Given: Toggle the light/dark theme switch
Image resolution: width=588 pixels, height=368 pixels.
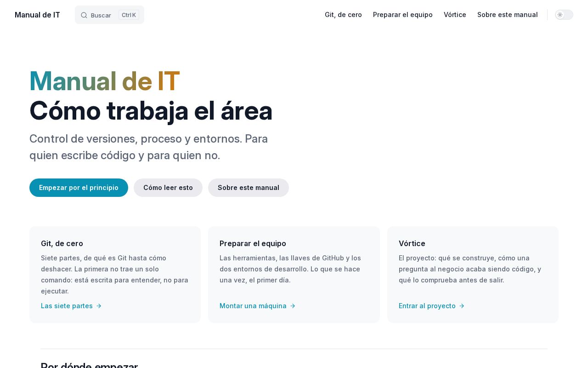Looking at the screenshot, I should pos(564,15).
